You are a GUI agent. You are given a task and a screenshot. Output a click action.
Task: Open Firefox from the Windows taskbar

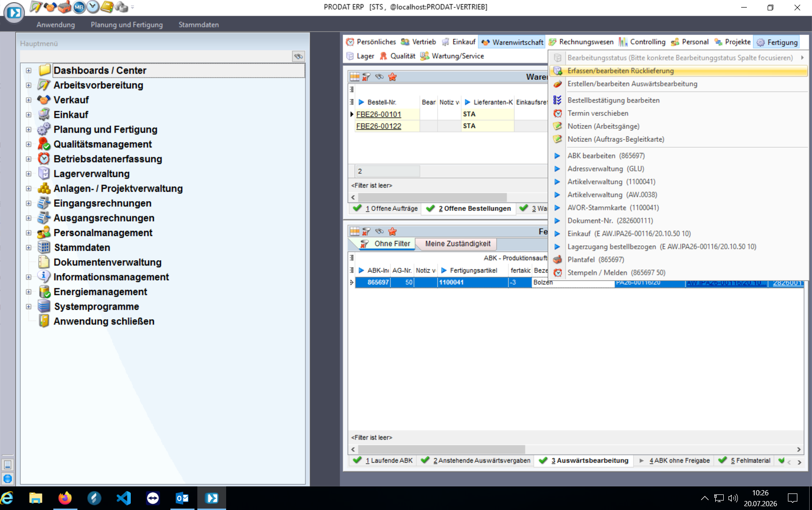(65, 498)
